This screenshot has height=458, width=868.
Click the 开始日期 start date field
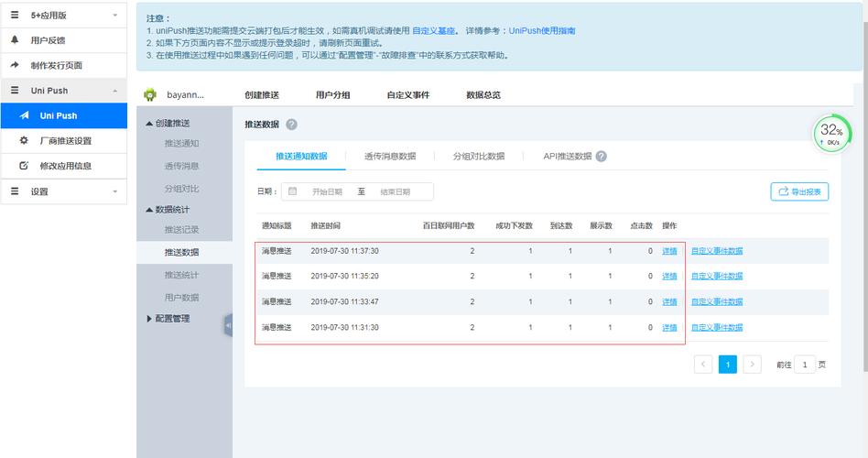[327, 191]
